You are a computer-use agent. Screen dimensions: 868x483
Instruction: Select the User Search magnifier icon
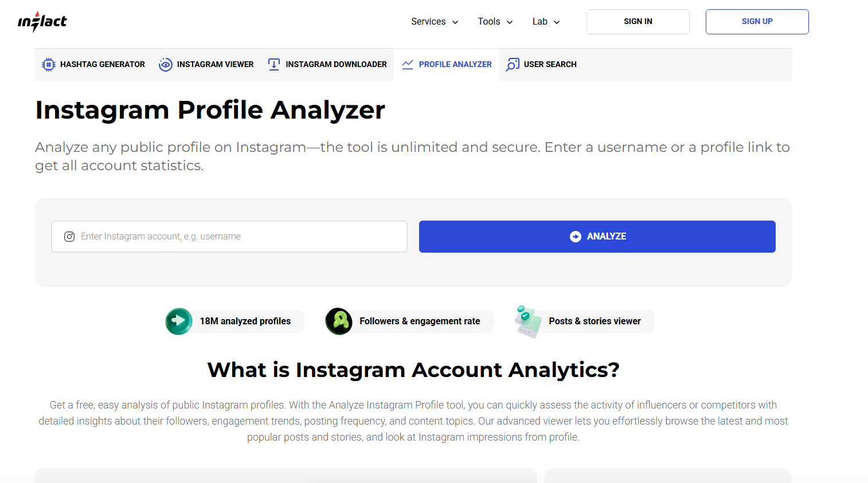(x=512, y=64)
